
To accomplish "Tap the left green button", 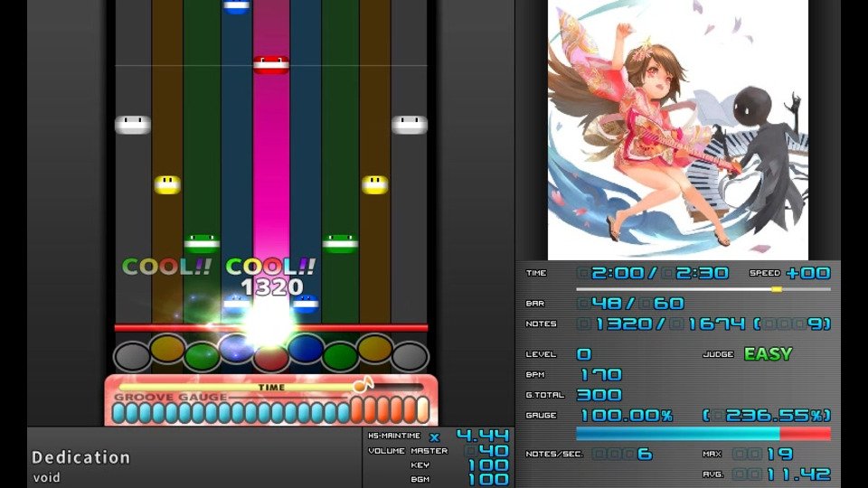I will [202, 356].
